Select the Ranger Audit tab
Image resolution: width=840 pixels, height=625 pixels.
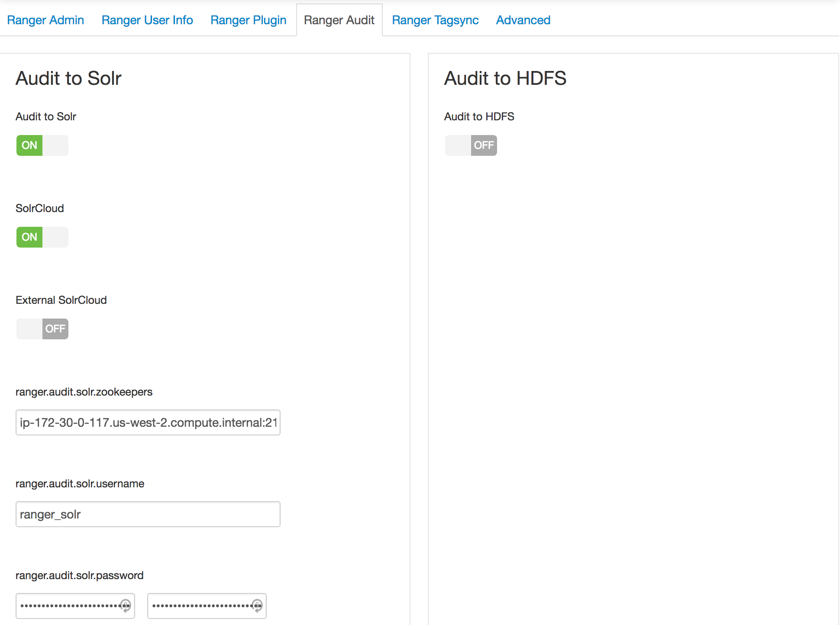point(339,20)
